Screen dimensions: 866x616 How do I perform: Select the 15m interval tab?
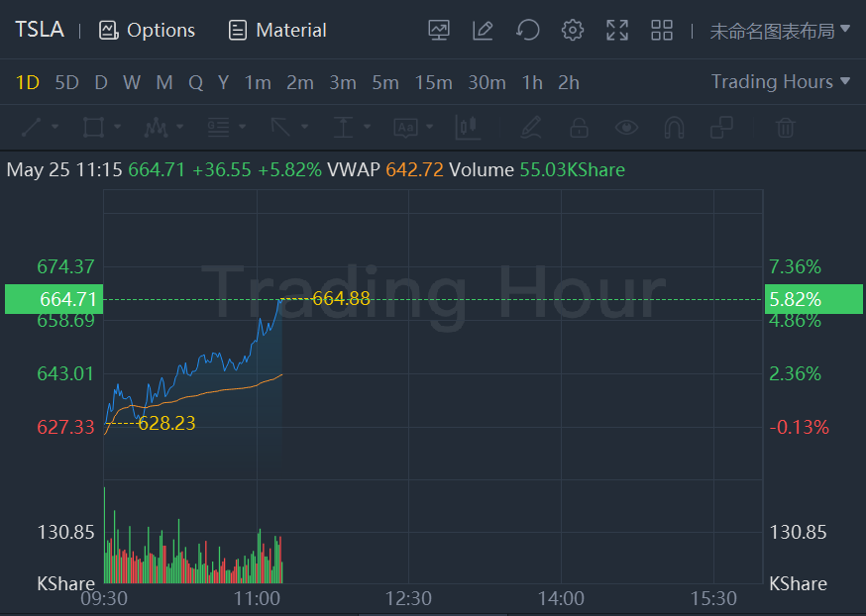pyautogui.click(x=433, y=82)
